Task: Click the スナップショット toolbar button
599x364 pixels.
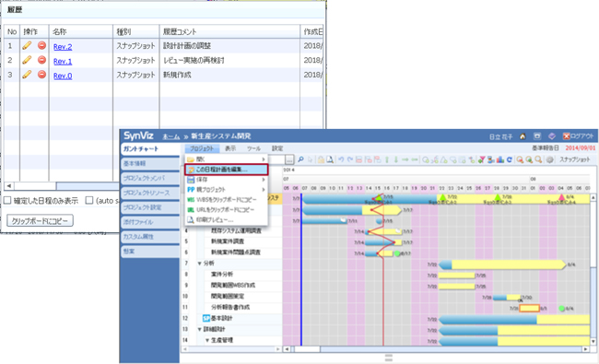Action: click(574, 159)
